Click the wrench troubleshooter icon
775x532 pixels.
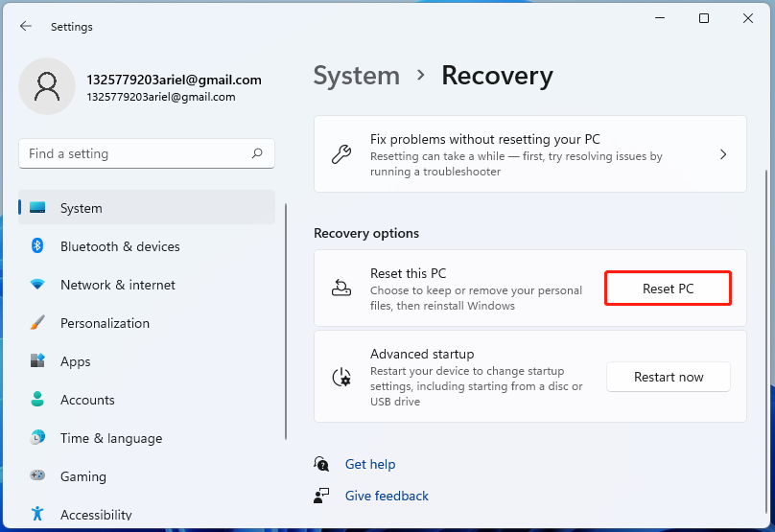point(341,154)
